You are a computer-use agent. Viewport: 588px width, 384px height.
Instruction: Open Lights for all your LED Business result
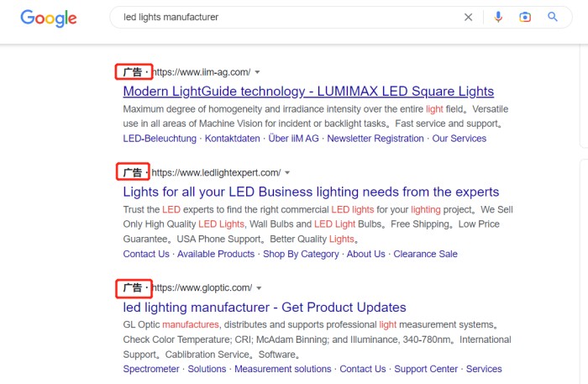click(x=311, y=192)
